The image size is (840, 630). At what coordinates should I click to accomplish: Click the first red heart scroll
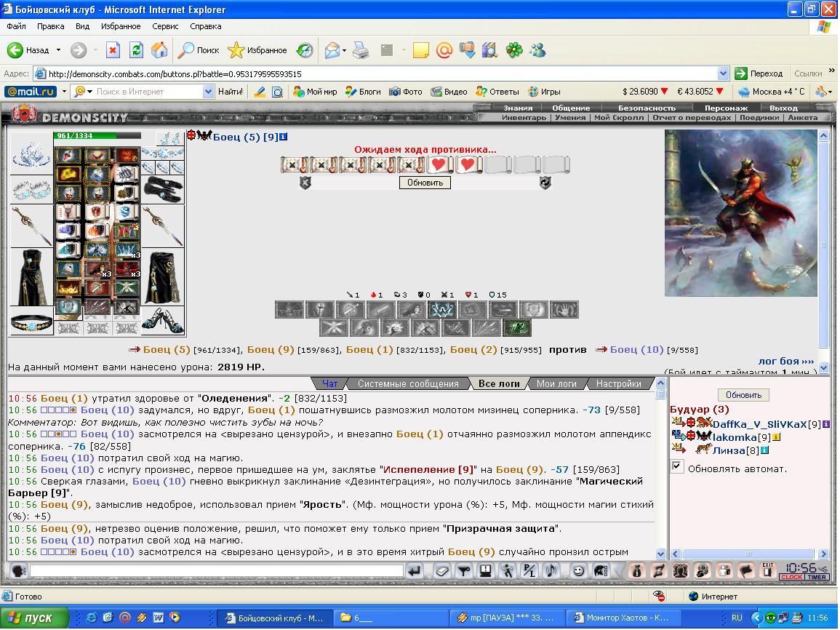[439, 164]
